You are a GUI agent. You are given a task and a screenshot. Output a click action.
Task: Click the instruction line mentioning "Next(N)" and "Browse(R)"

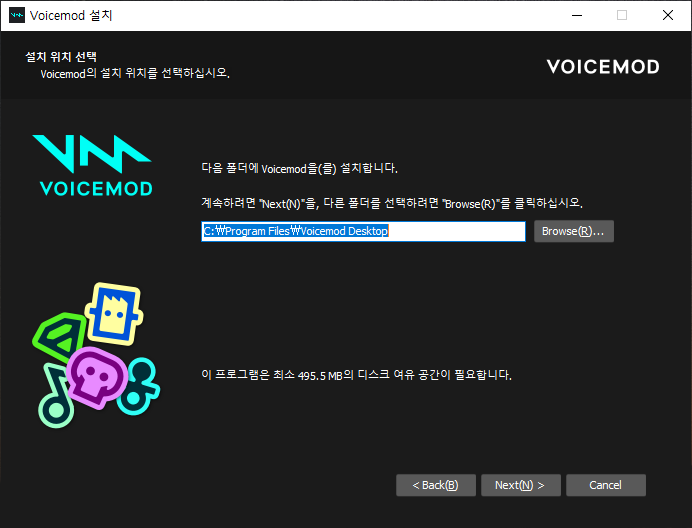(x=392, y=203)
